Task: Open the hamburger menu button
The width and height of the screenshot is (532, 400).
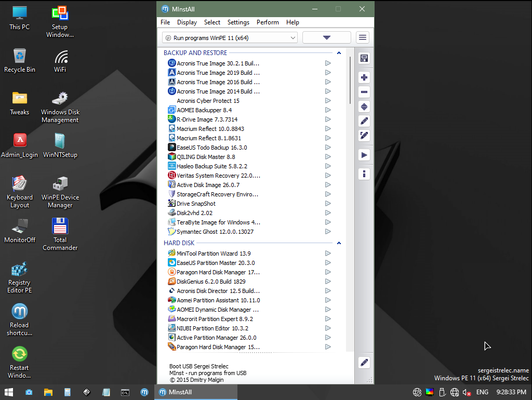Action: pyautogui.click(x=363, y=37)
